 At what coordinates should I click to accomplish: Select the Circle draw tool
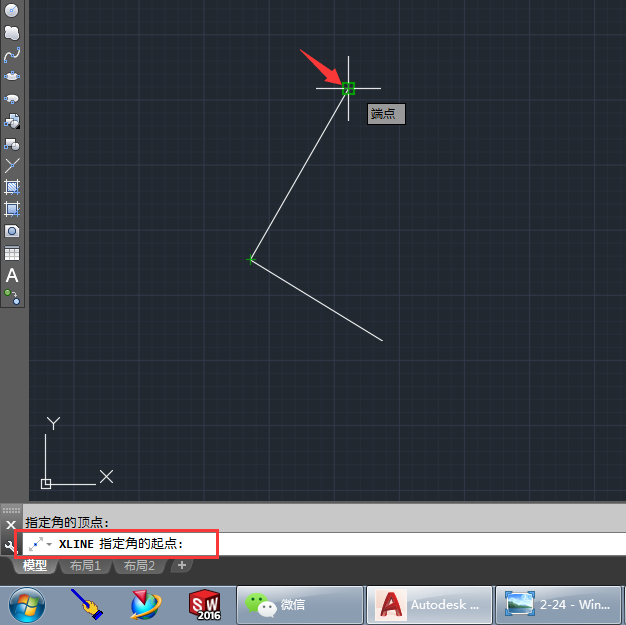tap(12, 10)
